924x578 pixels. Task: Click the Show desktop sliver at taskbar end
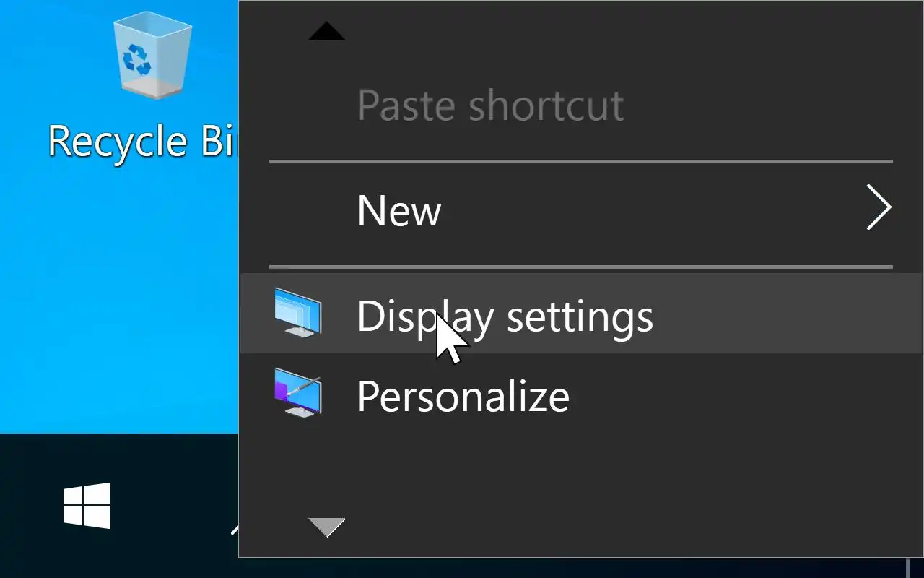[915, 568]
